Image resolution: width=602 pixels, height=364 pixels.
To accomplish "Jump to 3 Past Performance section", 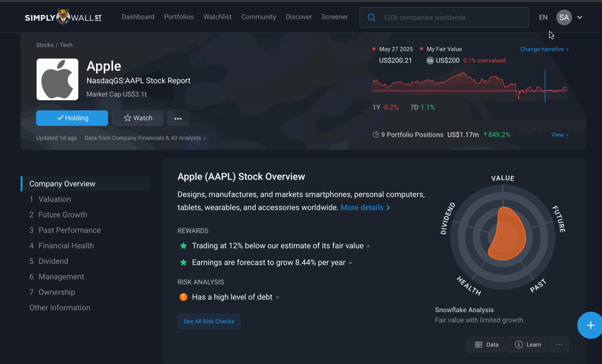I will (65, 230).
